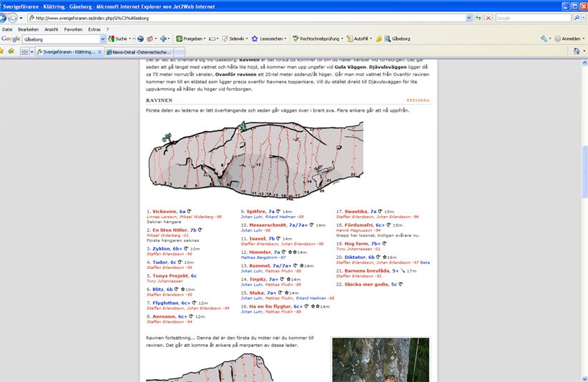Click the REDIGERA edit link
588x382 pixels.
[x=418, y=101]
